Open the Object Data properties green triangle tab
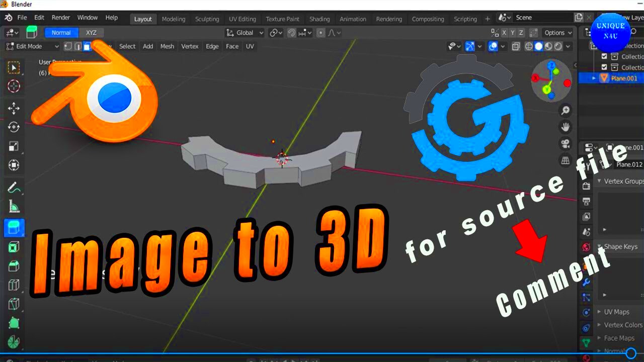Screen dimensions: 644x362 point(586,343)
